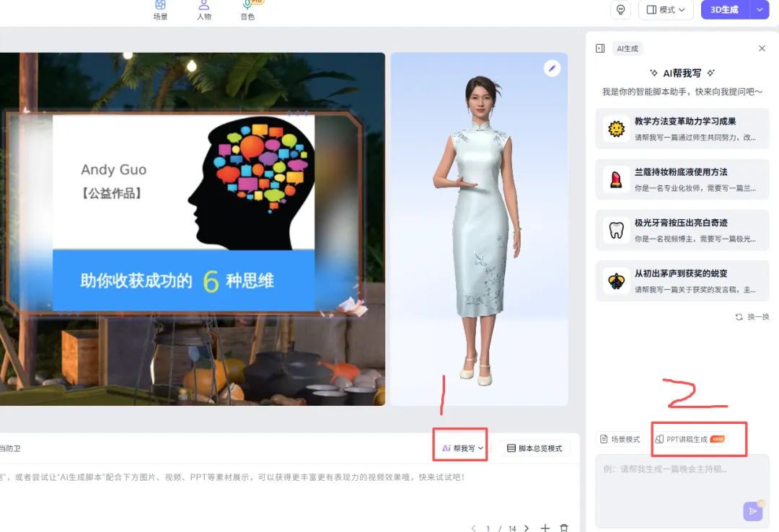Click the tooth icon on 极光牙膏 card
Viewport: 779px width, 532px height.
point(616,231)
